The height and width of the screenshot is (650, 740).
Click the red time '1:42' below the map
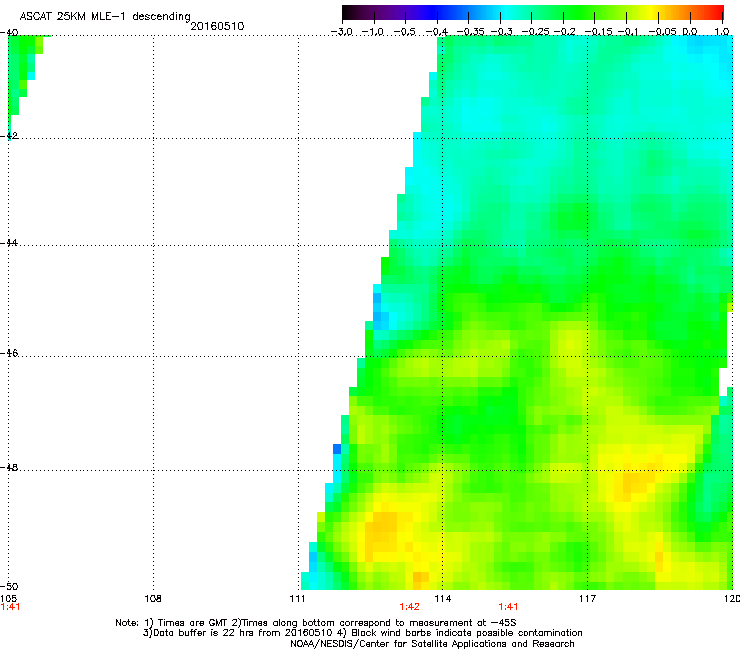pos(409,607)
